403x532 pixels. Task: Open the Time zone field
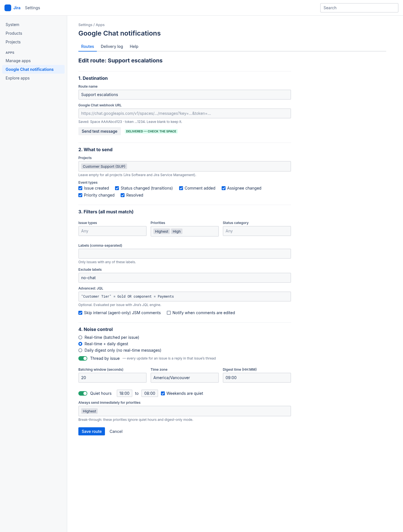(185, 378)
